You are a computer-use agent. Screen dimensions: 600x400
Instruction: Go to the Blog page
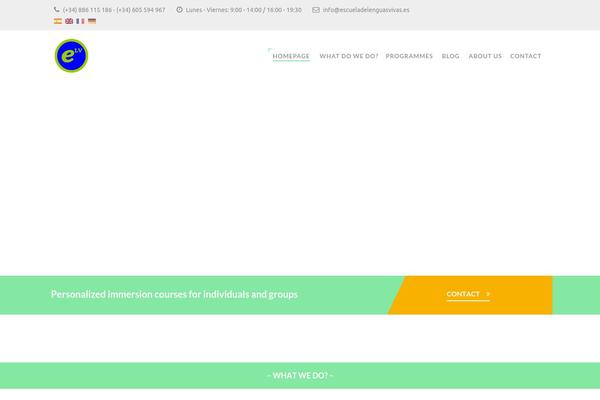[450, 56]
